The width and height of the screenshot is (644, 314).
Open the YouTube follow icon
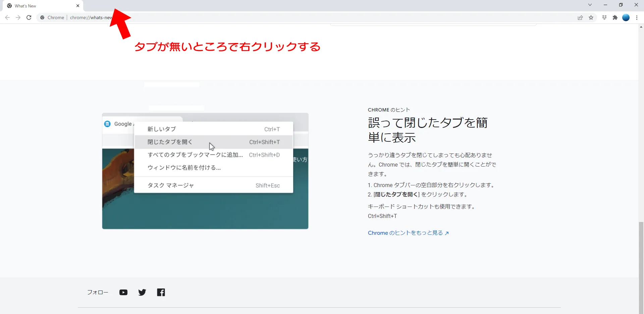click(x=123, y=292)
